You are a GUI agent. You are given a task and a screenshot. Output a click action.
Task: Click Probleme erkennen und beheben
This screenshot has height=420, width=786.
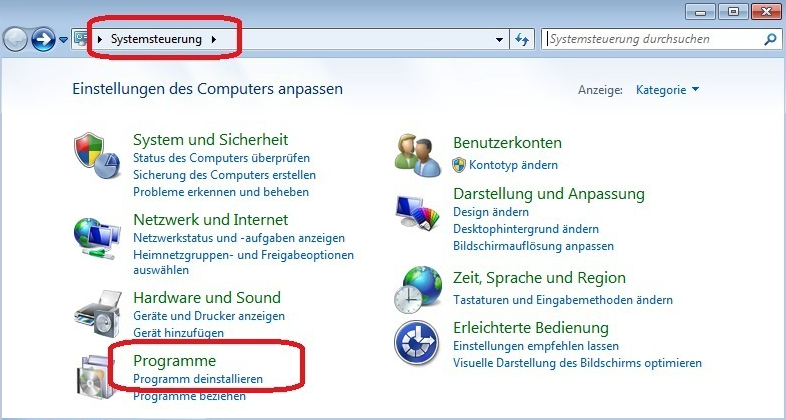coord(221,192)
